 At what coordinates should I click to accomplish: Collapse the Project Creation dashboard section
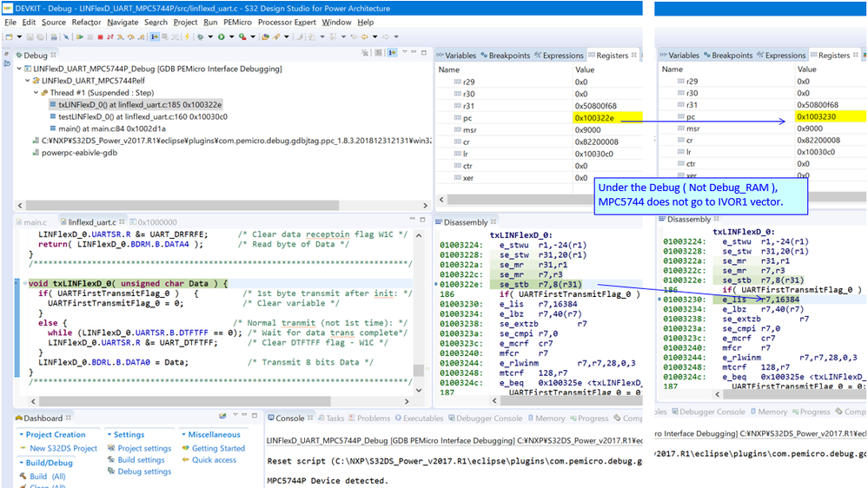point(21,435)
